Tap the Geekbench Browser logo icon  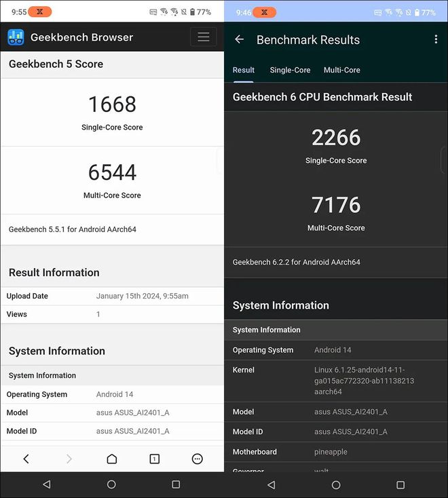[x=16, y=37]
